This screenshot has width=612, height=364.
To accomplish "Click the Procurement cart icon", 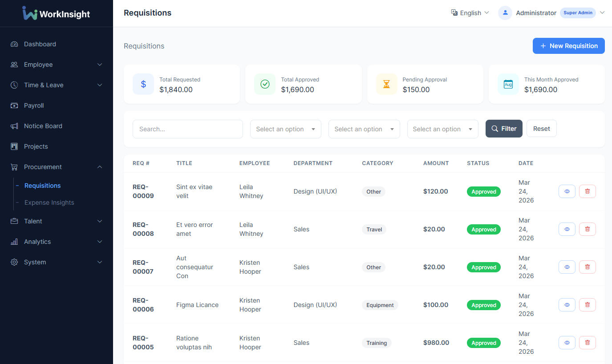I will point(15,167).
